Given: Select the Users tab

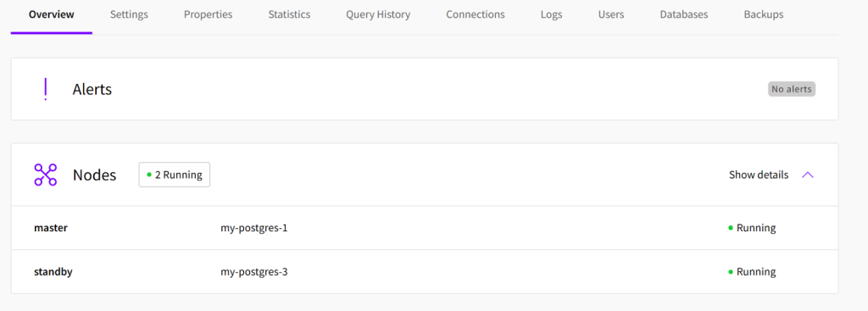Looking at the screenshot, I should click(611, 14).
